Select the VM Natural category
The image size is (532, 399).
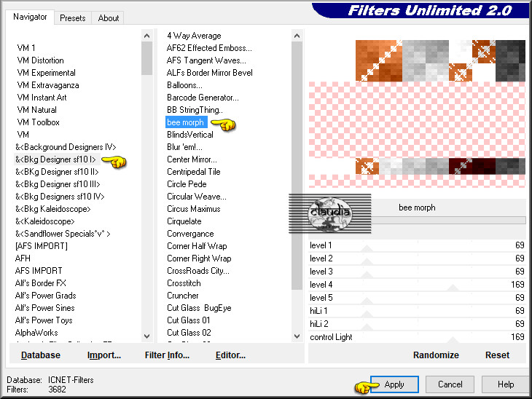pos(36,110)
